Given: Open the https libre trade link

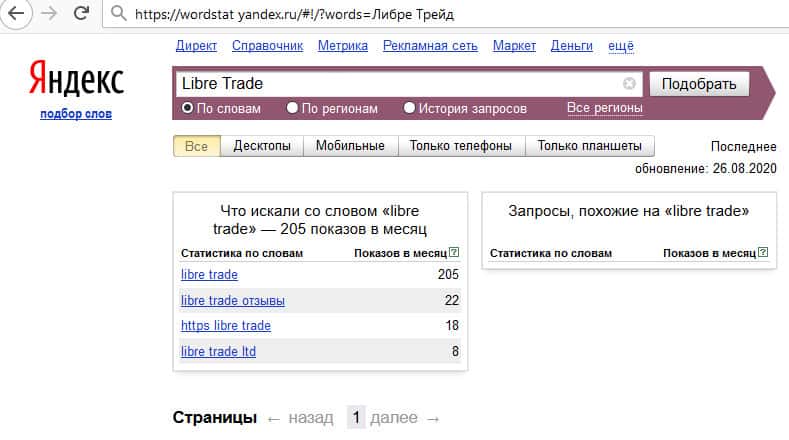Looking at the screenshot, I should pos(226,326).
